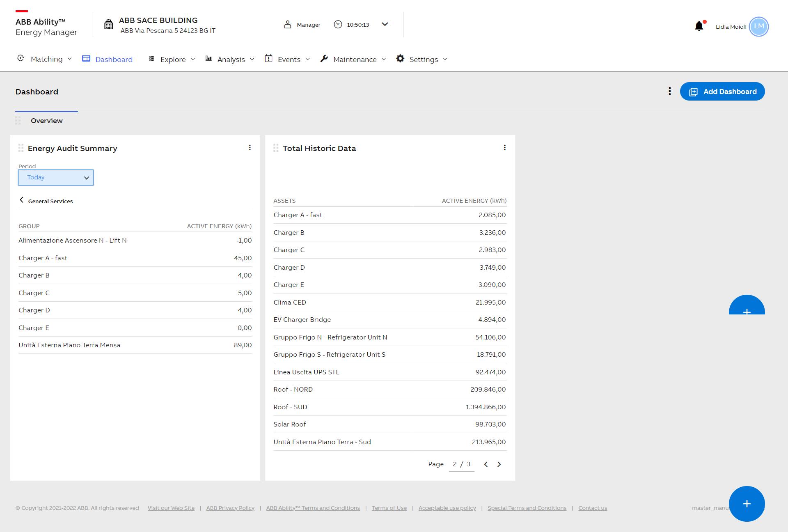Select Unità Esterna Piano Terra Mensa row
The height and width of the screenshot is (532, 788).
[x=135, y=345]
